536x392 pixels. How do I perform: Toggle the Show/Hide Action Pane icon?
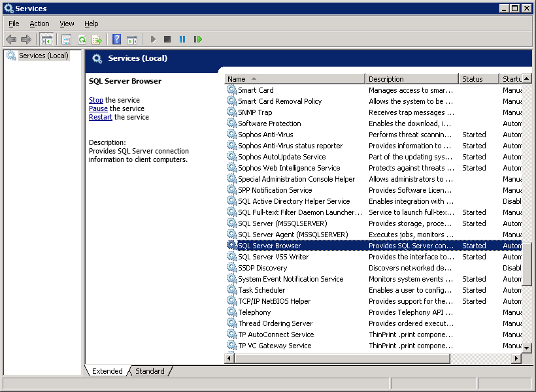132,40
